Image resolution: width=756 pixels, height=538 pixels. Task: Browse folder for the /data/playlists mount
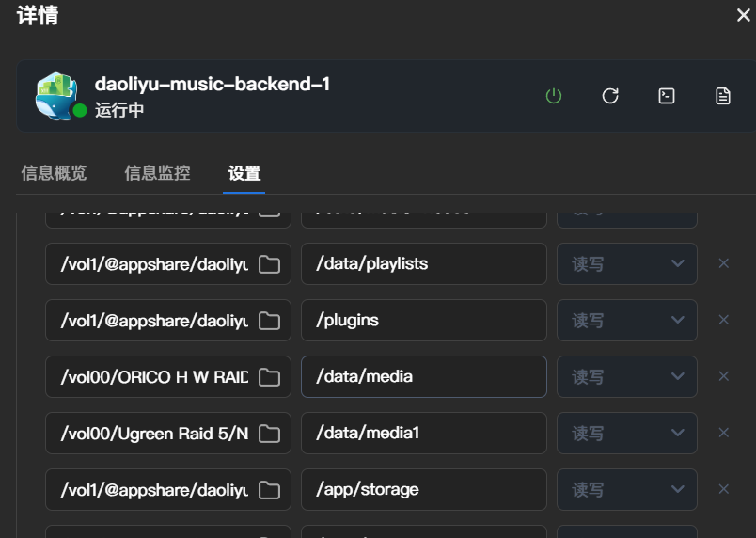270,264
